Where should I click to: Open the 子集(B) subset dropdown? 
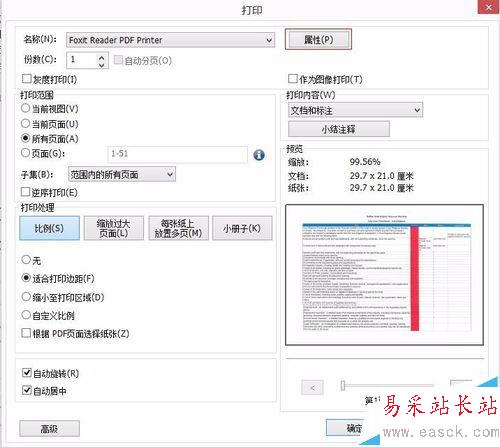[122, 174]
